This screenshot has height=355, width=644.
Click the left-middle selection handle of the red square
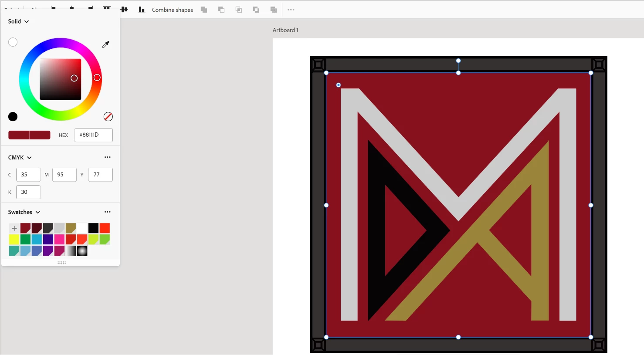coord(326,205)
